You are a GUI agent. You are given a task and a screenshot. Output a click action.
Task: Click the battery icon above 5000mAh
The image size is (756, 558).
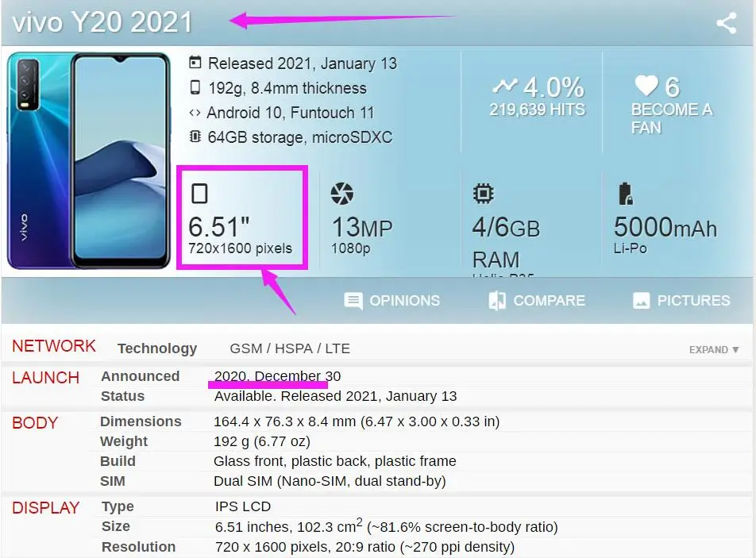(625, 194)
